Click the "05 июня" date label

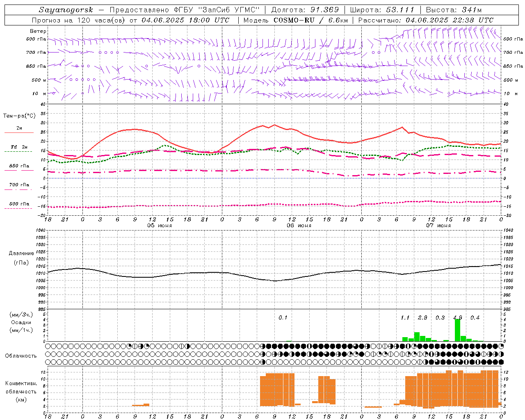point(160,225)
